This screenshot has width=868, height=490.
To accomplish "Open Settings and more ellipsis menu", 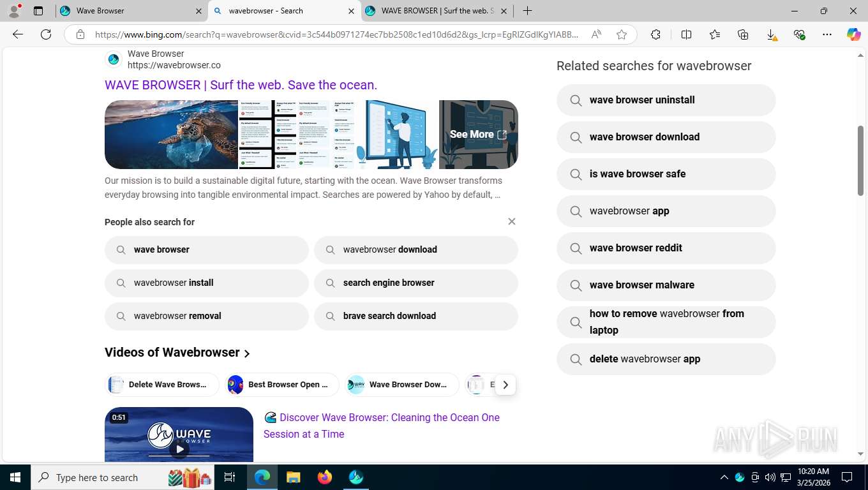I will (827, 34).
